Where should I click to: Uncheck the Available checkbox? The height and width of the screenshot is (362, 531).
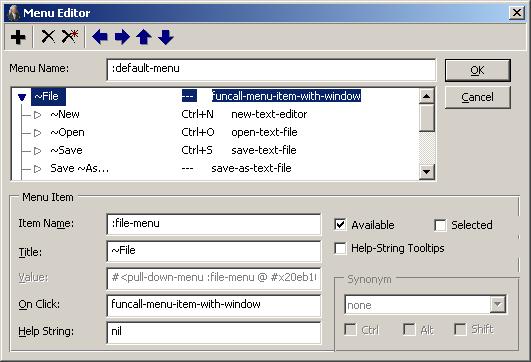tap(340, 225)
